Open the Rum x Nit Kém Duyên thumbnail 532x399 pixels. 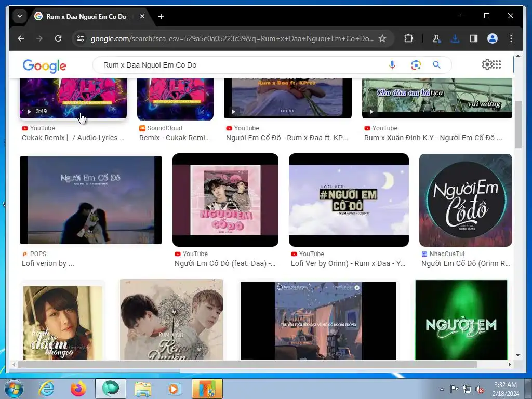[171, 320]
